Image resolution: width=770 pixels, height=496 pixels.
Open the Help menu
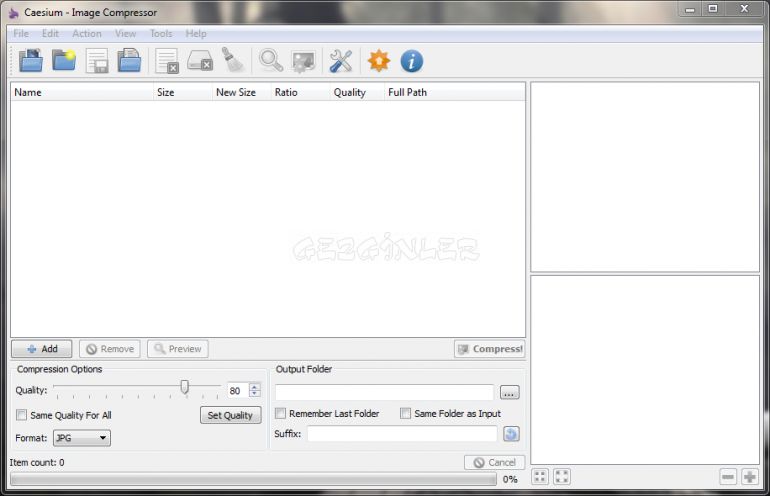(x=196, y=33)
